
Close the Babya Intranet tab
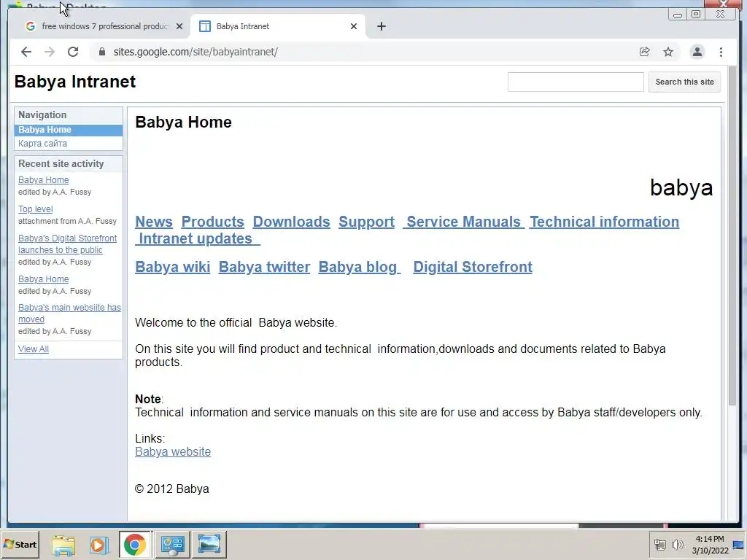tap(354, 26)
